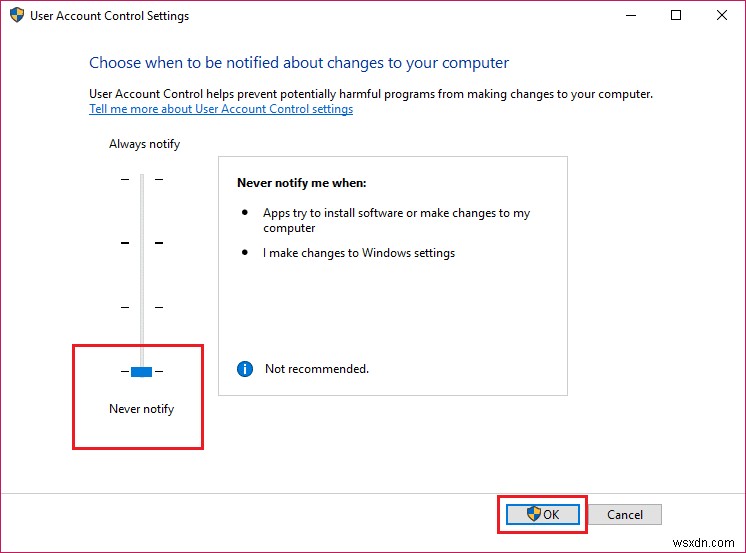The image size is (746, 553).
Task: Confirm settings with the OK button
Action: click(x=542, y=514)
